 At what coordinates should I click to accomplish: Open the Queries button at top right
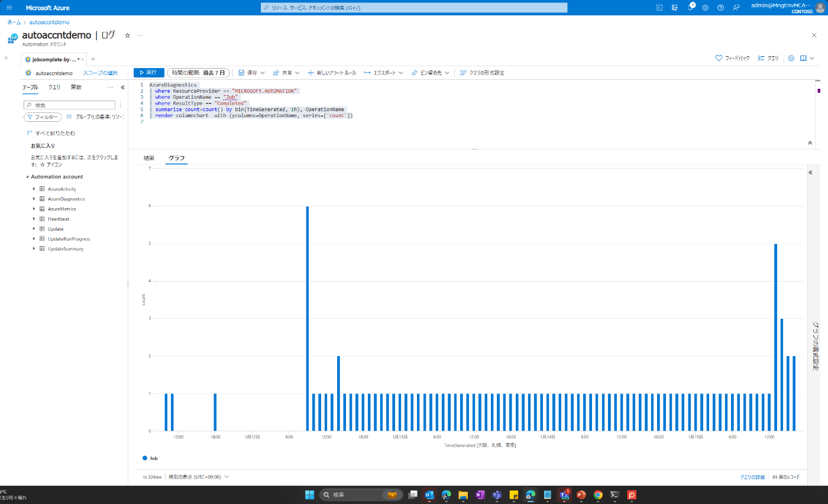click(x=768, y=59)
